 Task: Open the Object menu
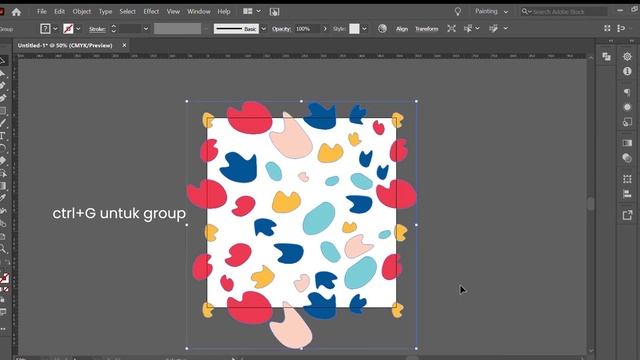click(x=82, y=11)
